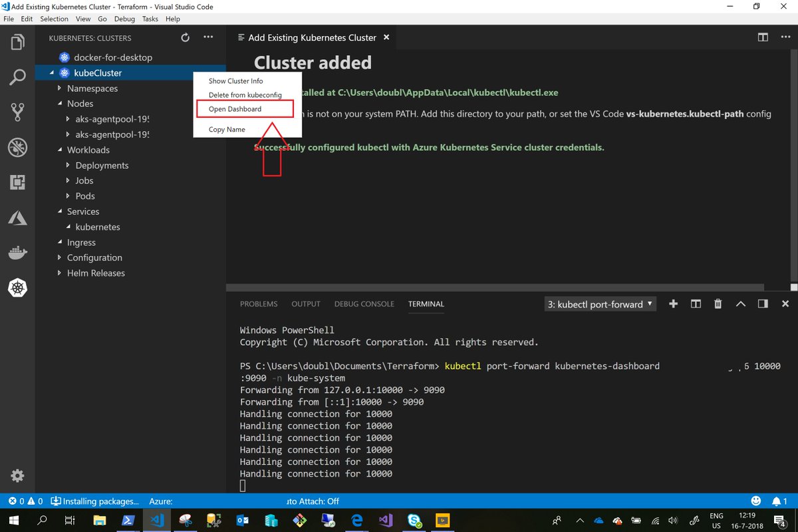This screenshot has width=798, height=532.
Task: Toggle Auto Attach in status bar
Action: pos(313,501)
